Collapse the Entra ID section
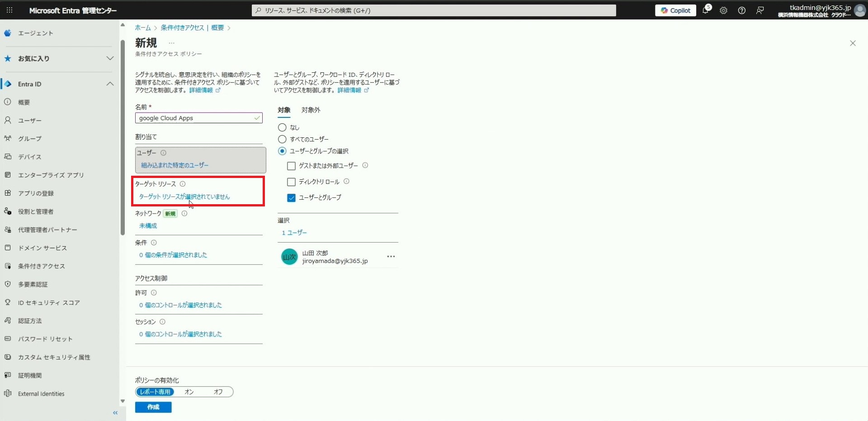 [110, 84]
